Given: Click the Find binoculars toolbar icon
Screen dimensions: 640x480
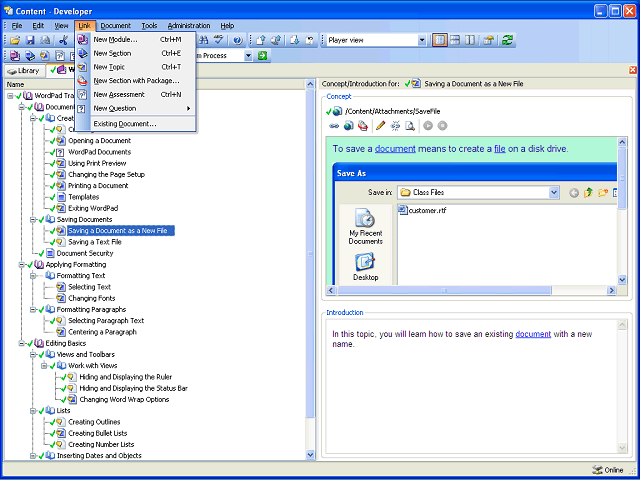Looking at the screenshot, I should click(204, 40).
